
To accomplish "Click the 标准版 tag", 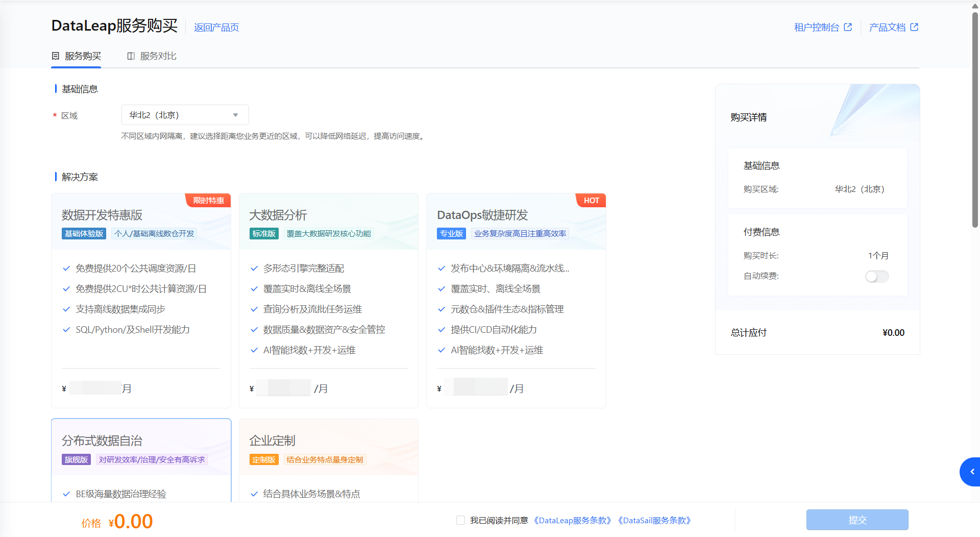I will (264, 234).
